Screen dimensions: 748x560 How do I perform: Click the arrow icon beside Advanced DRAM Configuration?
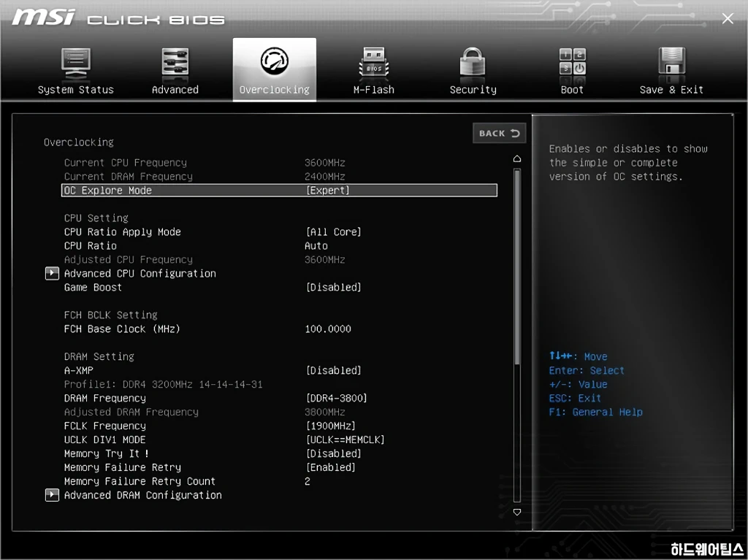tap(52, 495)
